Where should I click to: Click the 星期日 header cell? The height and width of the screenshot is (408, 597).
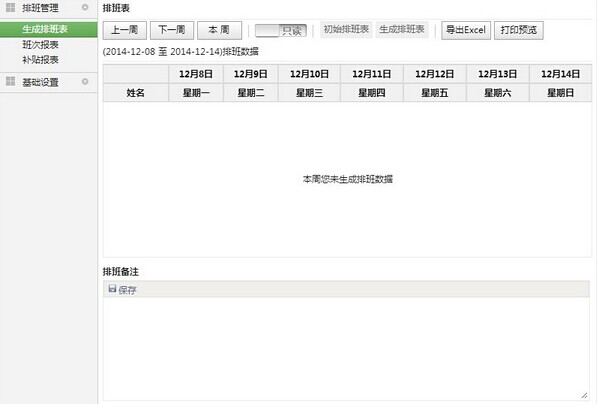[x=560, y=92]
